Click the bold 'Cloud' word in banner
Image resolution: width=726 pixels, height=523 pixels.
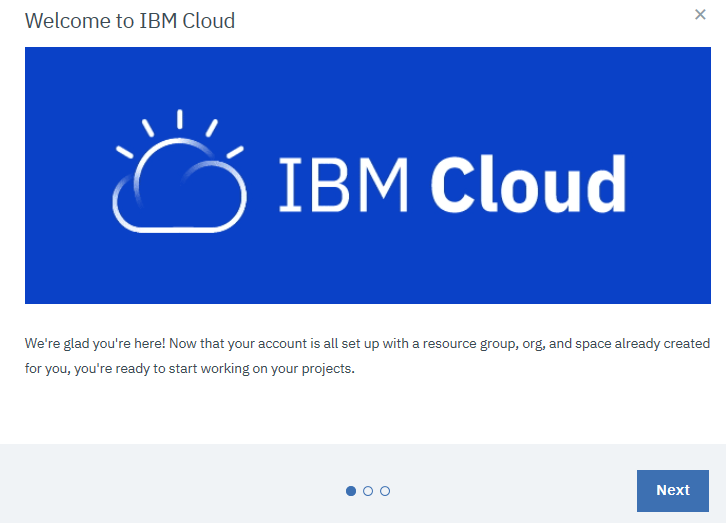[528, 185]
